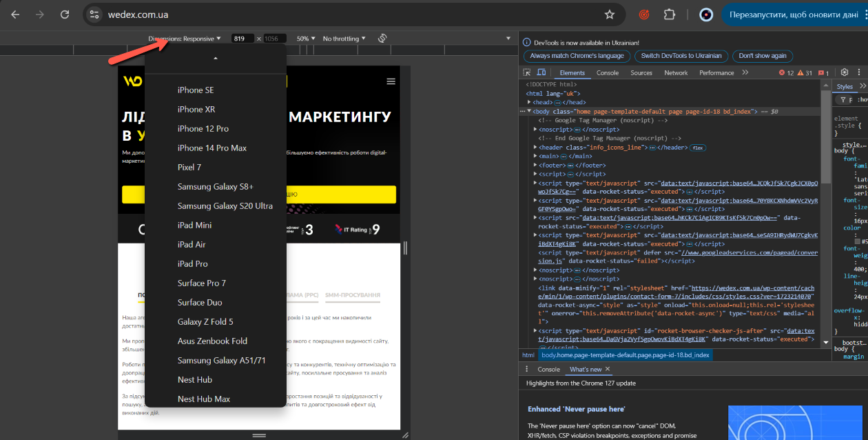Show the 31 warnings count
Image resolution: width=868 pixels, height=440 pixels.
pyautogui.click(x=805, y=72)
